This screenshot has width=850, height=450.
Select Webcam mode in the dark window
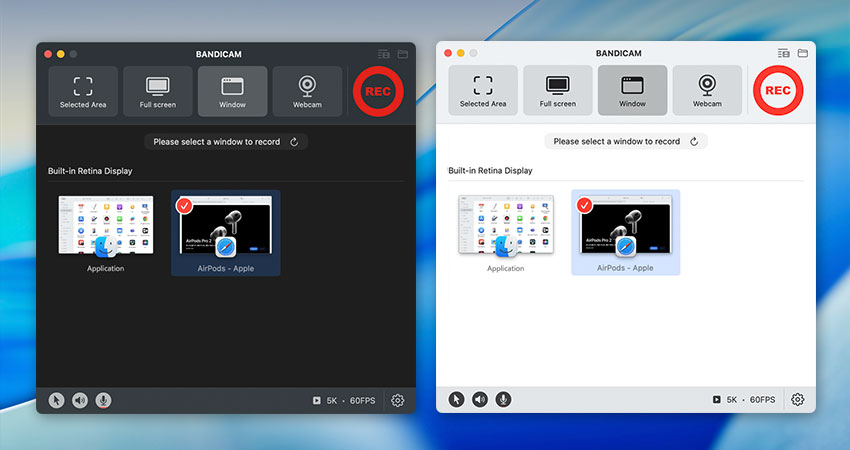click(x=307, y=91)
